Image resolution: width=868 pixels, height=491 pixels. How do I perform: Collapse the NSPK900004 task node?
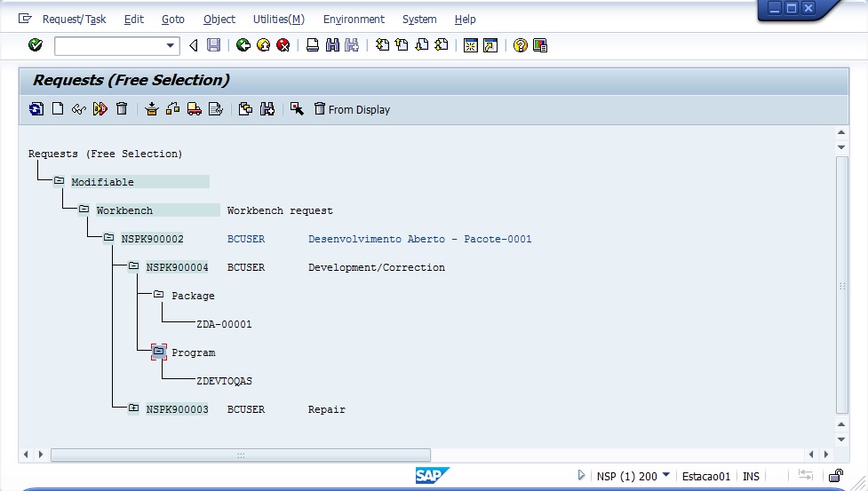(x=133, y=266)
